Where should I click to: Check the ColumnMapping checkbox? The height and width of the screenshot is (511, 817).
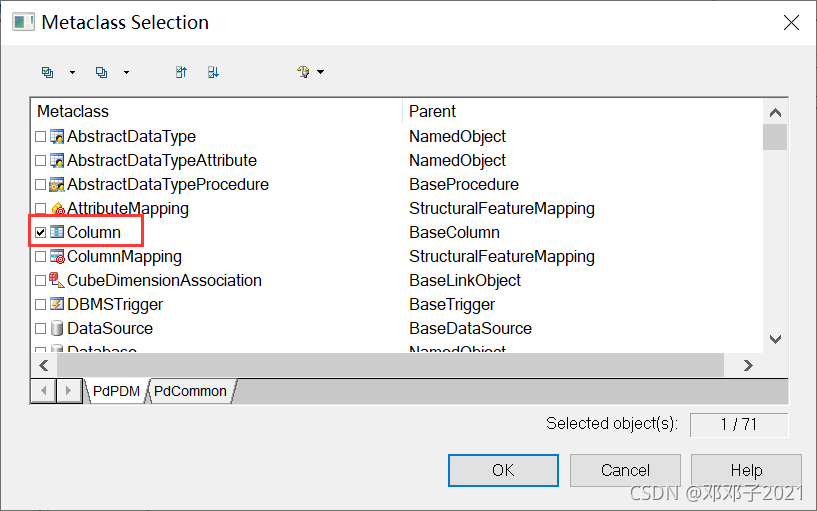click(40, 256)
